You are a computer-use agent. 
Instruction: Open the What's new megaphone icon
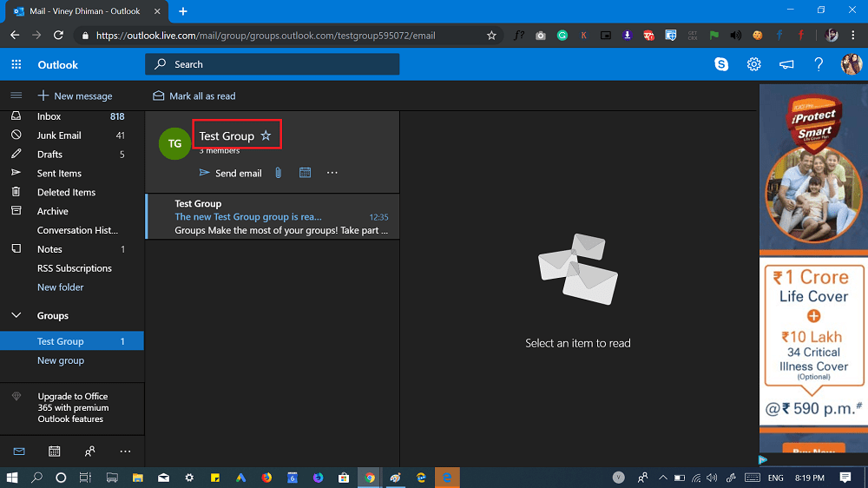(x=786, y=64)
